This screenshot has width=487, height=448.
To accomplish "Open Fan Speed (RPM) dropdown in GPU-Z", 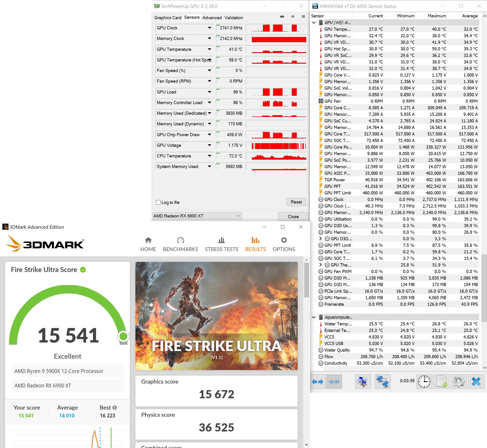I will pyautogui.click(x=209, y=81).
